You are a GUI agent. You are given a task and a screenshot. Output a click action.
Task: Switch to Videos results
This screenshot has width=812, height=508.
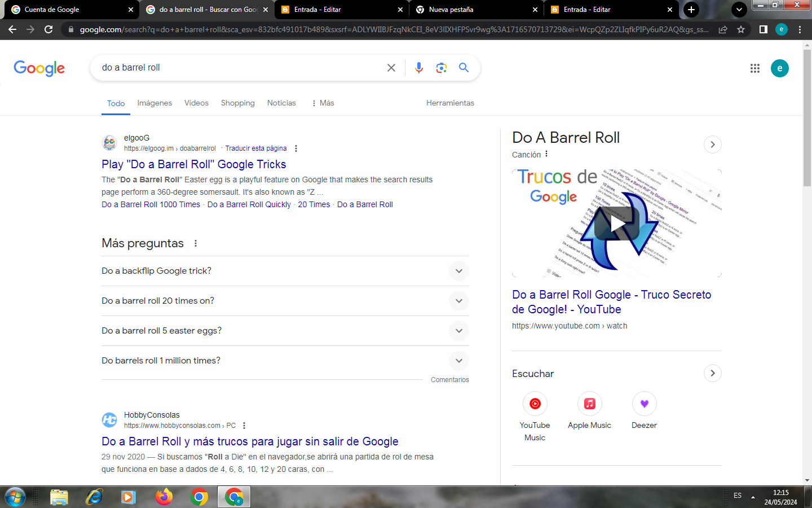pos(196,103)
